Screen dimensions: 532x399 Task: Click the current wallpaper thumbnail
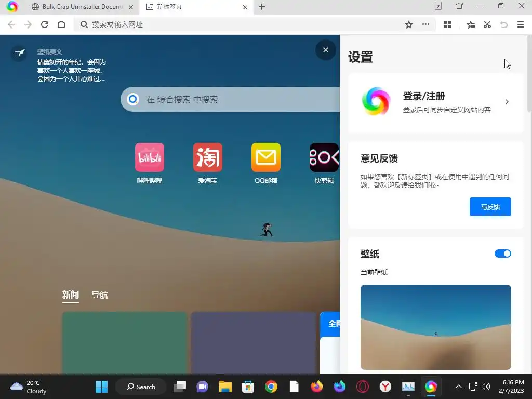click(436, 327)
